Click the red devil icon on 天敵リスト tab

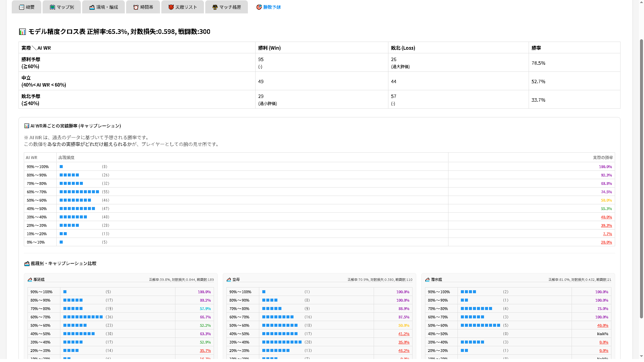(x=171, y=7)
